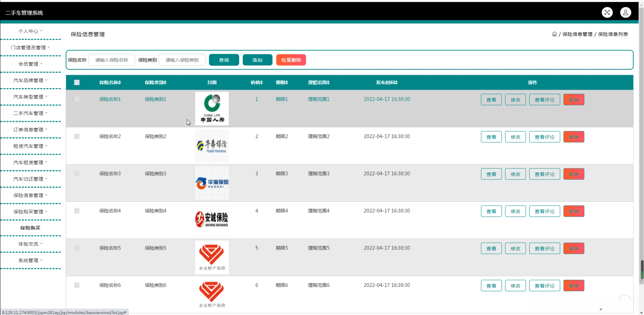Click the 添加 button to add insurance

pos(258,60)
